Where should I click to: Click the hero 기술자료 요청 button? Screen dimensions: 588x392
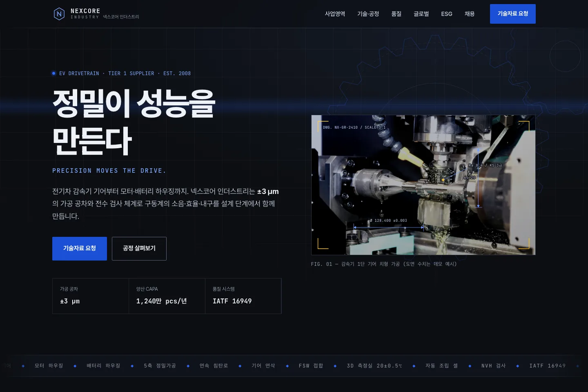80,249
